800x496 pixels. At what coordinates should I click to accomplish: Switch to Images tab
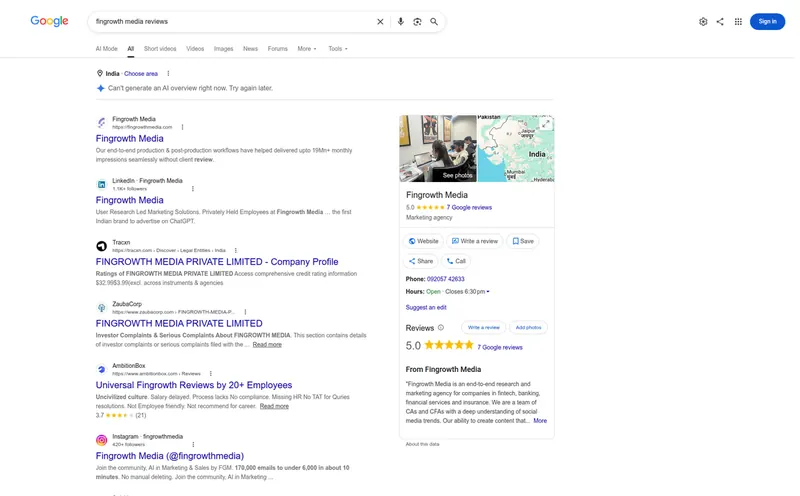pyautogui.click(x=223, y=48)
